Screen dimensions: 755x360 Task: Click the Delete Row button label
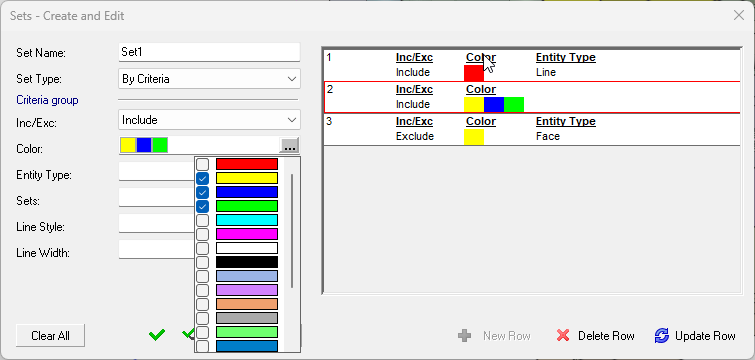click(x=606, y=335)
